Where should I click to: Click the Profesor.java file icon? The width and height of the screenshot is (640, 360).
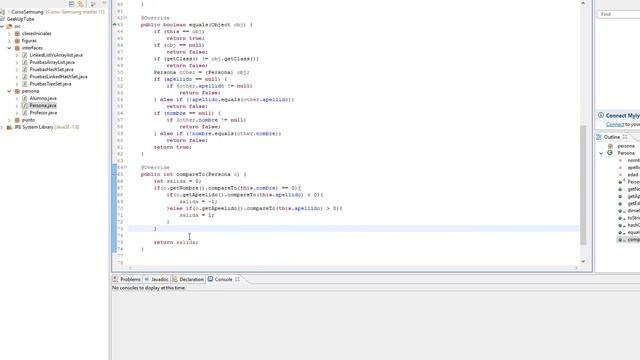pyautogui.click(x=24, y=113)
